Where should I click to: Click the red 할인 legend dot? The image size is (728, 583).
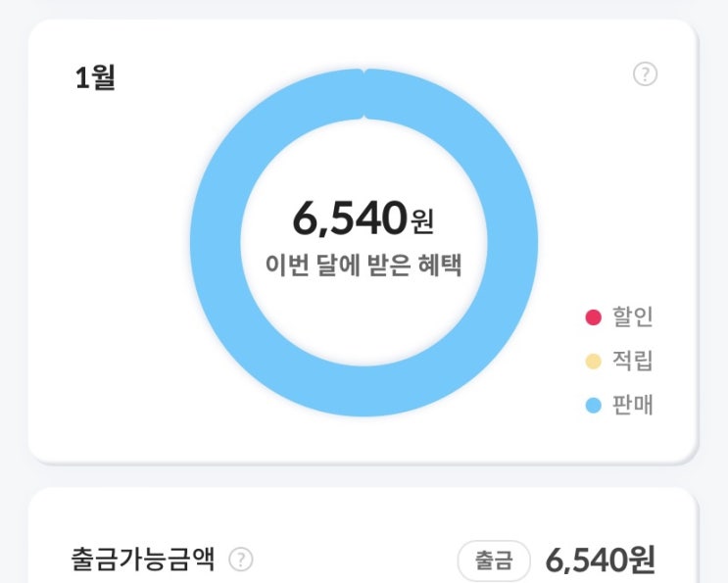(x=593, y=317)
